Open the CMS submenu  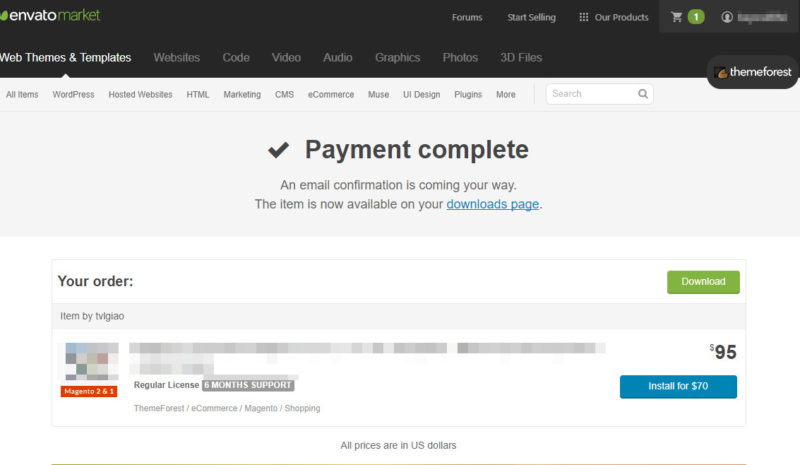click(284, 94)
